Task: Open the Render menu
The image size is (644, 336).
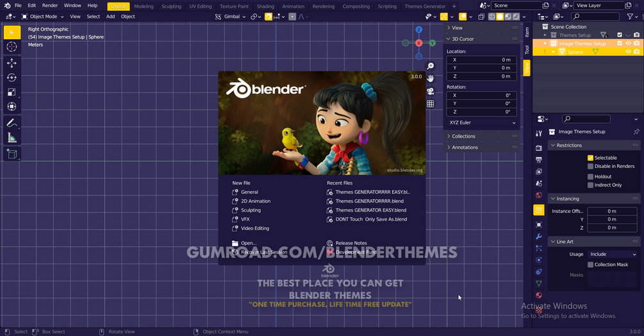Action: point(50,5)
